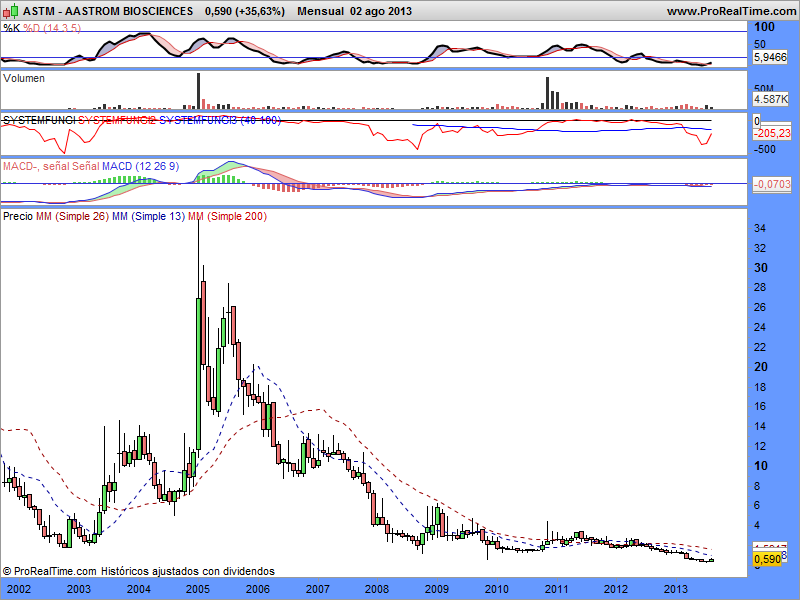Click the 2006 year label on timeline
The height and width of the screenshot is (600, 800).
point(258,589)
